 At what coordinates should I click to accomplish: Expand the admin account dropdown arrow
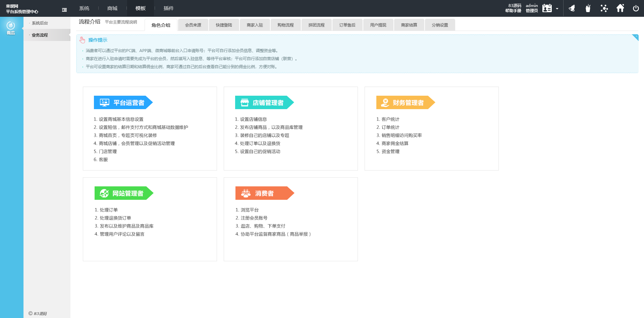click(557, 9)
